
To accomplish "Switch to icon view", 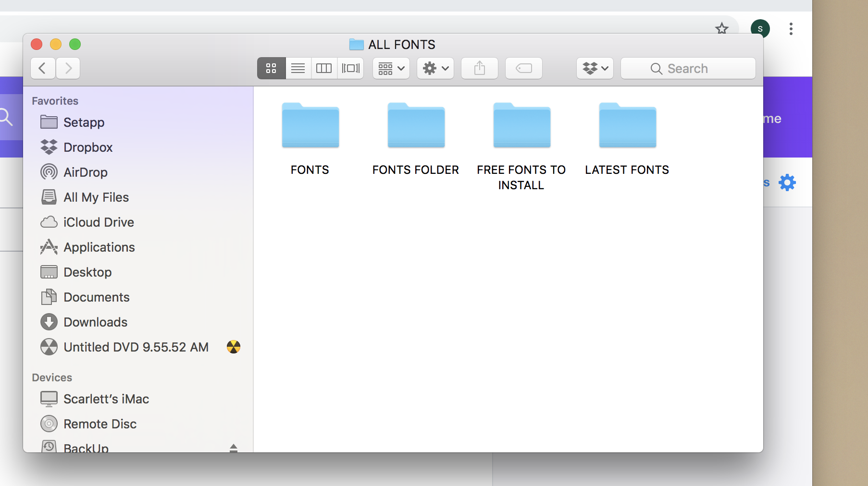I will click(271, 68).
